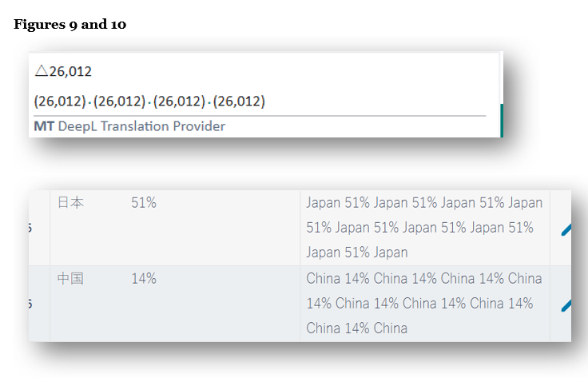Click the triangle symbol before 26,012
Viewport: 588px width, 382px height.
click(41, 72)
